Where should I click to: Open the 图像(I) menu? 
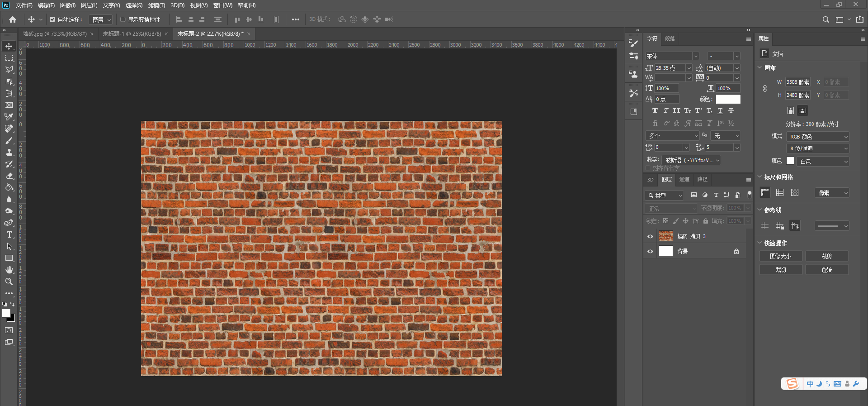pos(67,5)
